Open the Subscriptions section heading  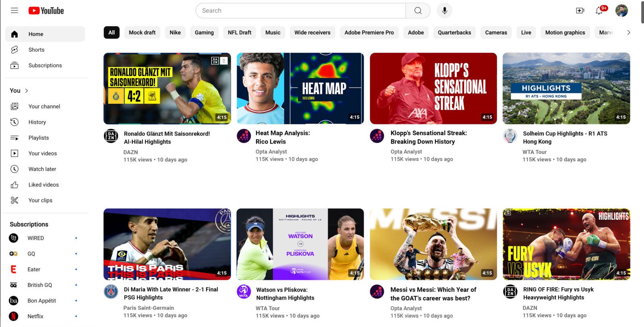coord(29,224)
